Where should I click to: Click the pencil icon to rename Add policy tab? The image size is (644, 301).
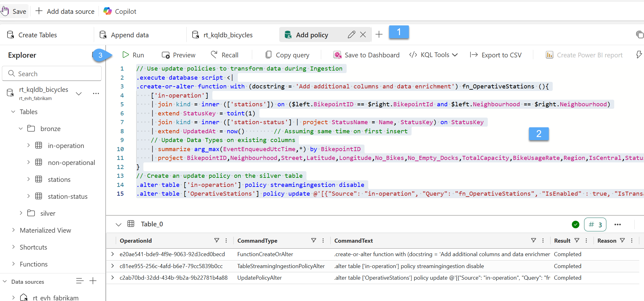click(351, 35)
